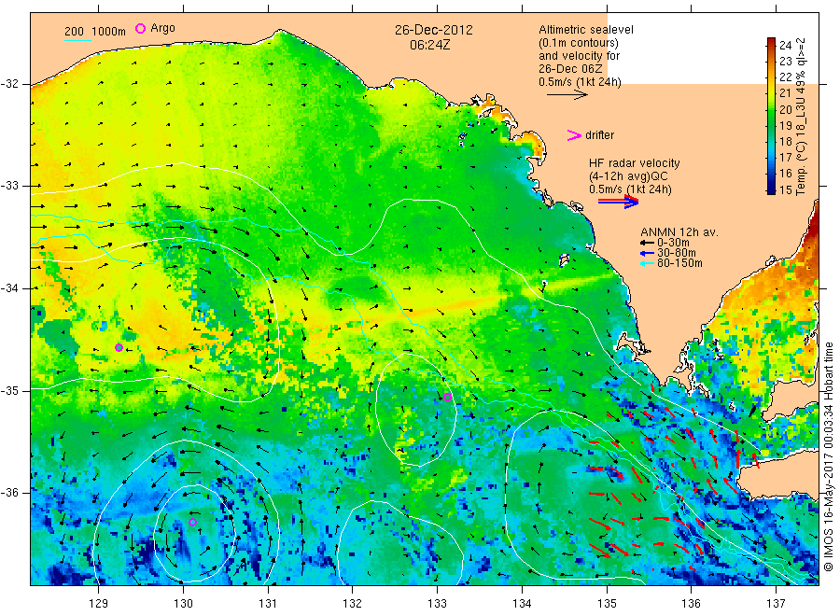Click the 'and velocity for' text

[579, 56]
